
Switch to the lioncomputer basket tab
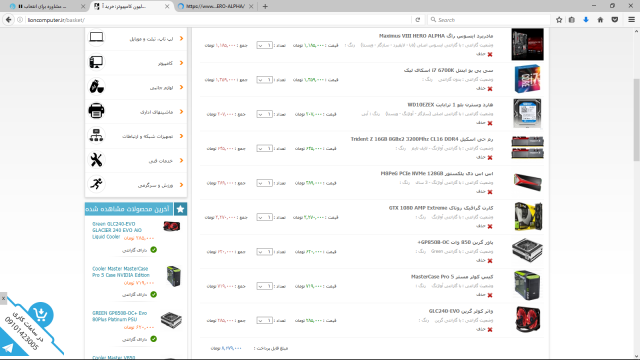coord(130,7)
